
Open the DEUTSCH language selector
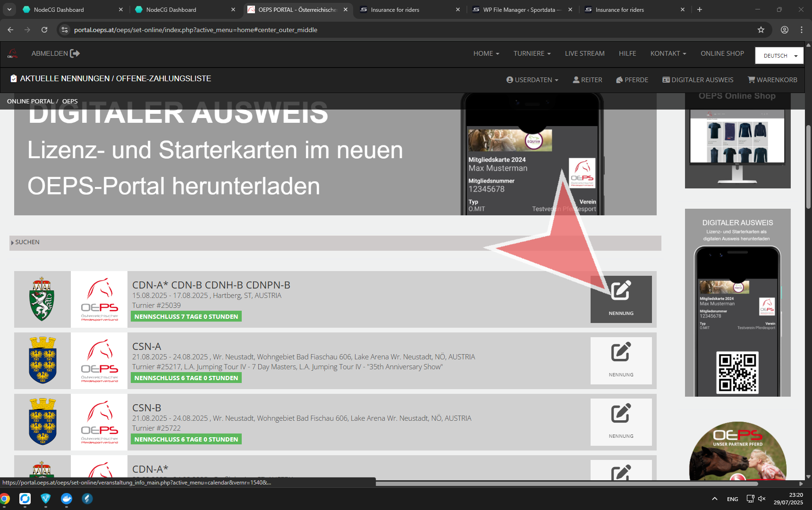(x=779, y=56)
